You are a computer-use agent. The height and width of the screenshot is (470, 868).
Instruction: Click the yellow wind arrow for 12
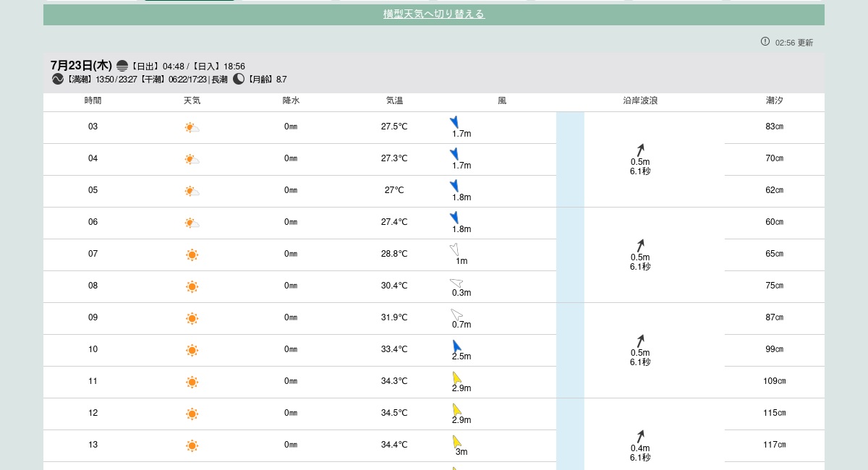pos(457,409)
